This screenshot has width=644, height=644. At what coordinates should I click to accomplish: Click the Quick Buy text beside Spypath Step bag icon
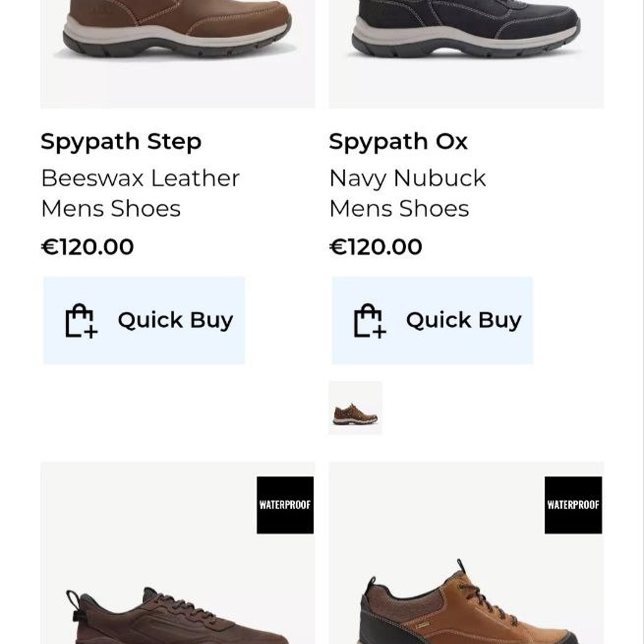175,320
